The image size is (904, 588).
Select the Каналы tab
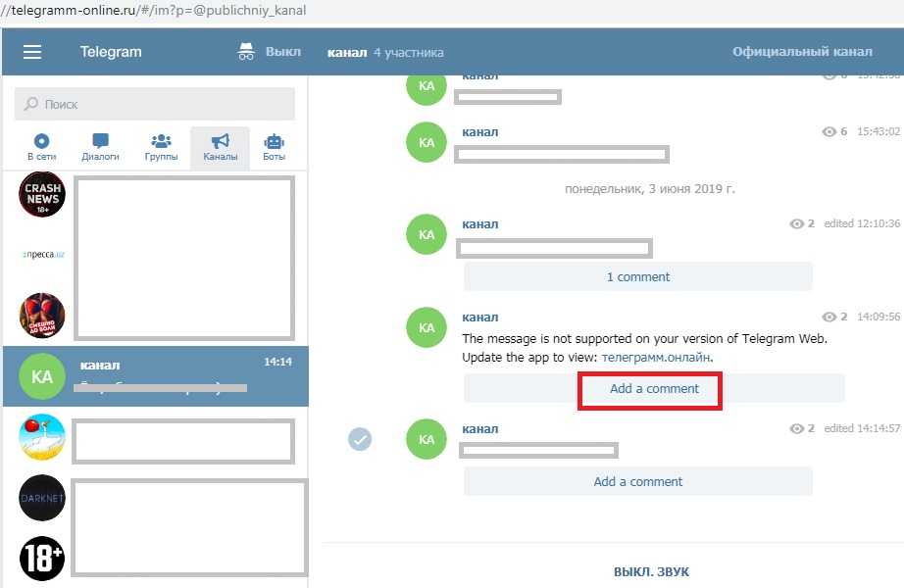click(221, 148)
